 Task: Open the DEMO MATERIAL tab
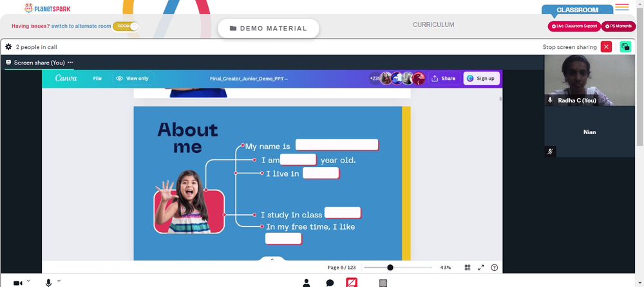coord(268,28)
